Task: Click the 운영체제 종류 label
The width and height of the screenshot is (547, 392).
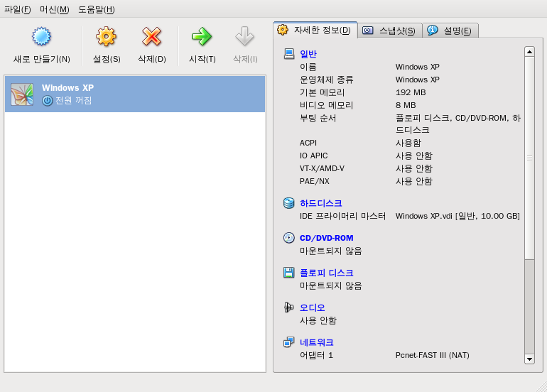Action: point(327,80)
